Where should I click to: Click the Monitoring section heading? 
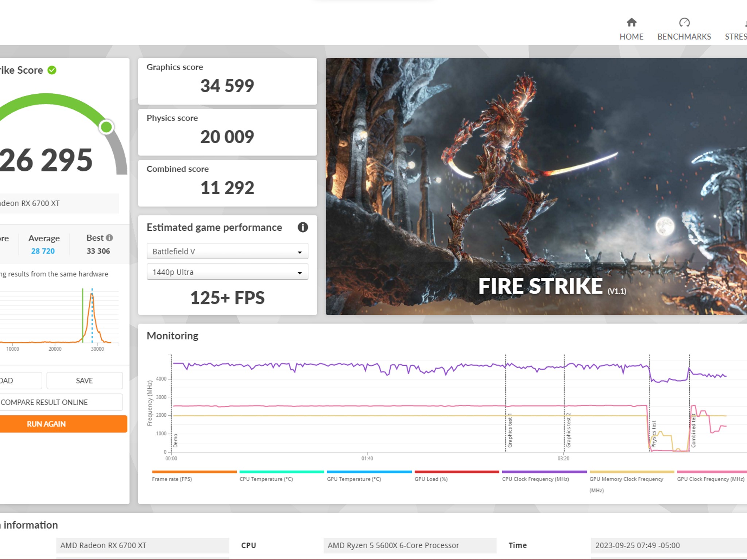coord(173,336)
